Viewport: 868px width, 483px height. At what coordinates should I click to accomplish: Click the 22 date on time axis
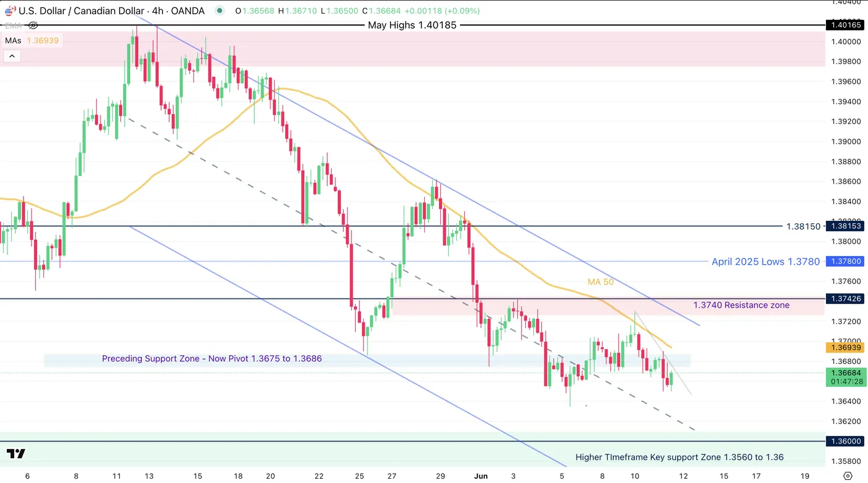(319, 476)
